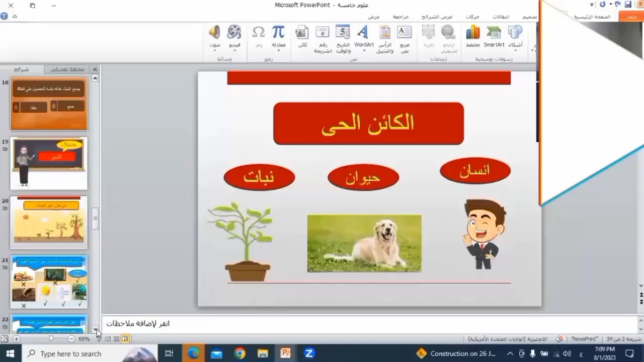644x362 pixels.
Task: Open the Transitions (انتقالات) ribbon tab
Action: 501,17
